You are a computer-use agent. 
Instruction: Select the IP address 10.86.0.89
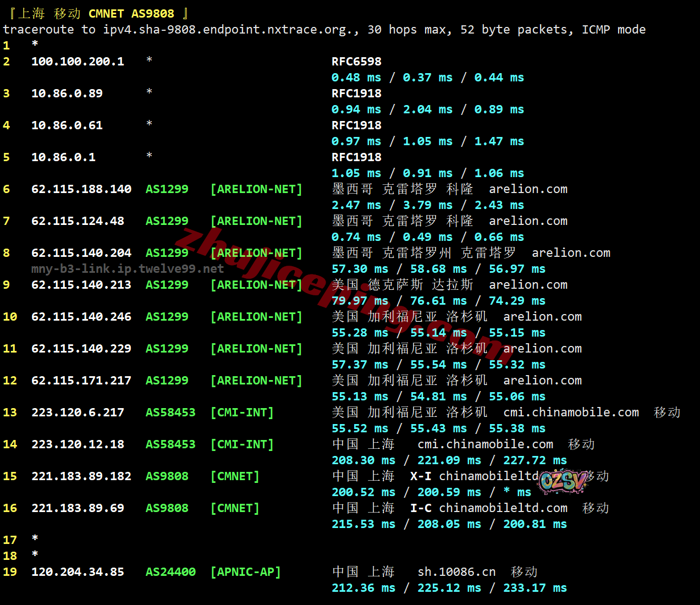pyautogui.click(x=67, y=94)
